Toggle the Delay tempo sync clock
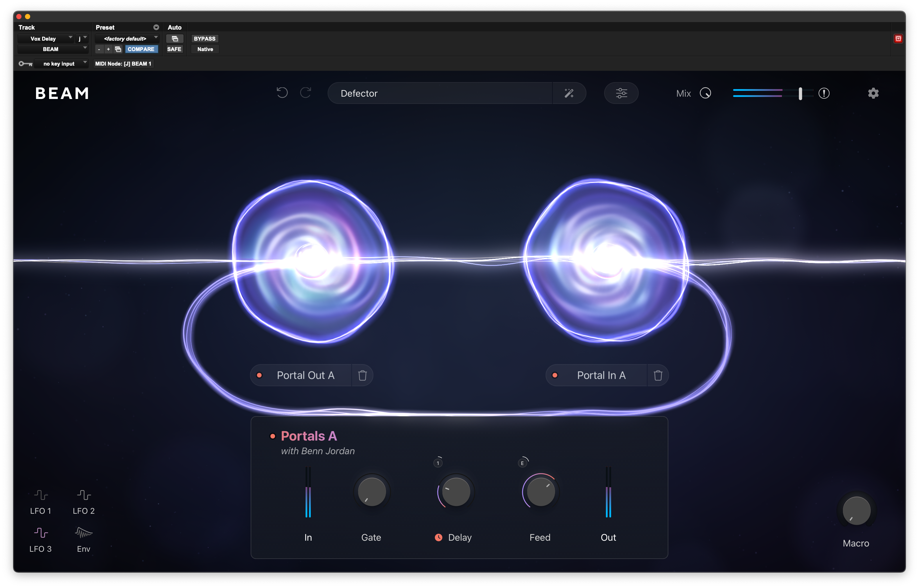 (438, 537)
